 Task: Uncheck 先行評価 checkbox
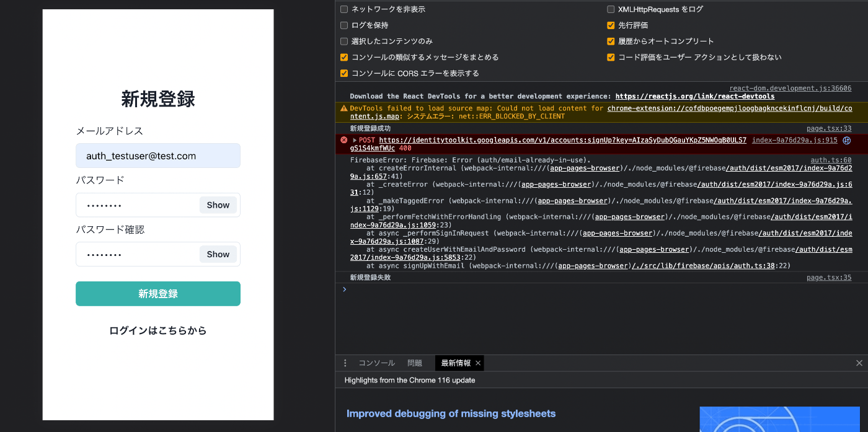tap(611, 25)
